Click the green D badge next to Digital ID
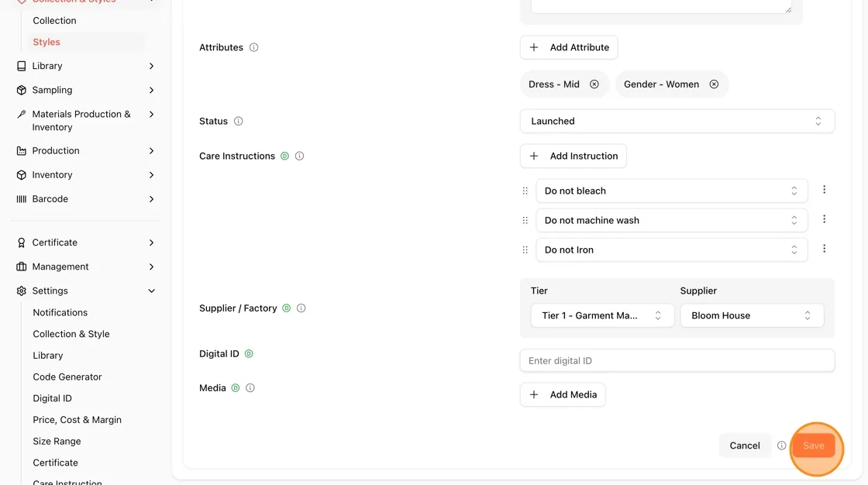Screen dimensions: 868x485 (249, 354)
